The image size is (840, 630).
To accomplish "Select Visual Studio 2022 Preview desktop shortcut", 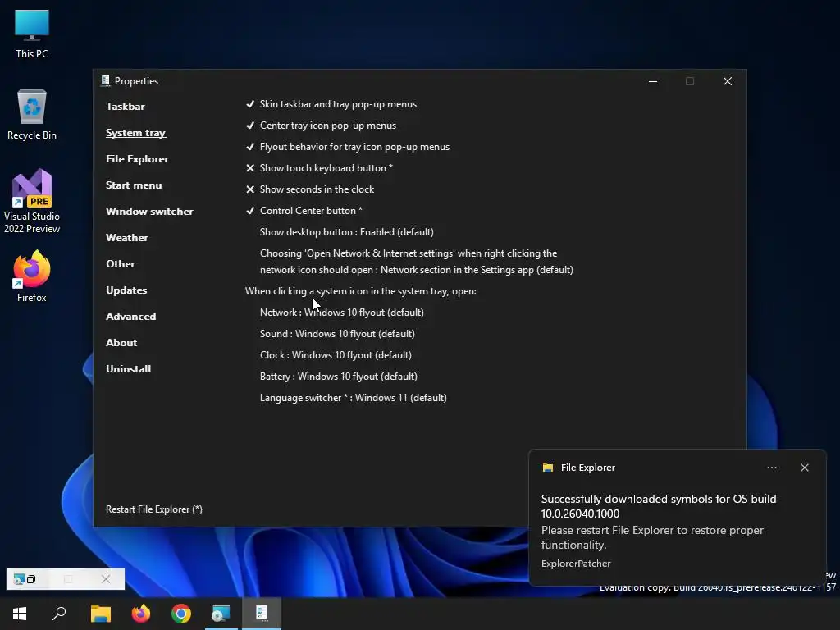I will [x=32, y=202].
